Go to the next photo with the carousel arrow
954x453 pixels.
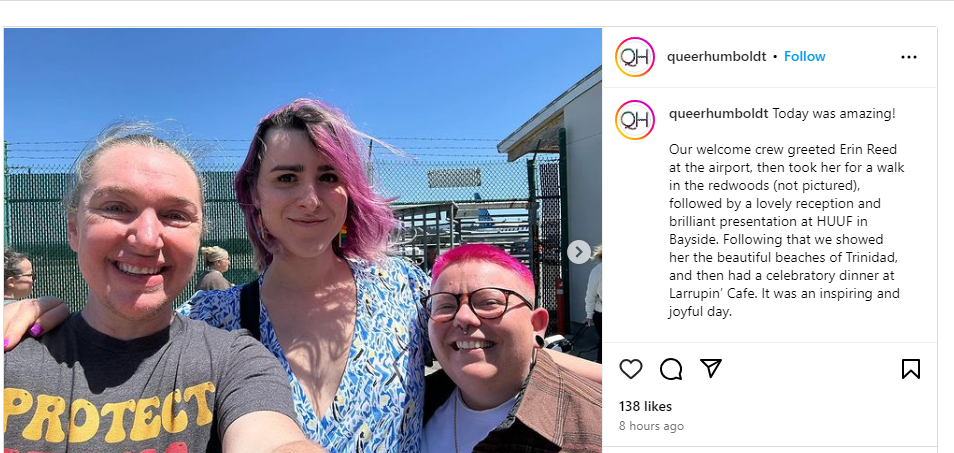click(x=579, y=252)
